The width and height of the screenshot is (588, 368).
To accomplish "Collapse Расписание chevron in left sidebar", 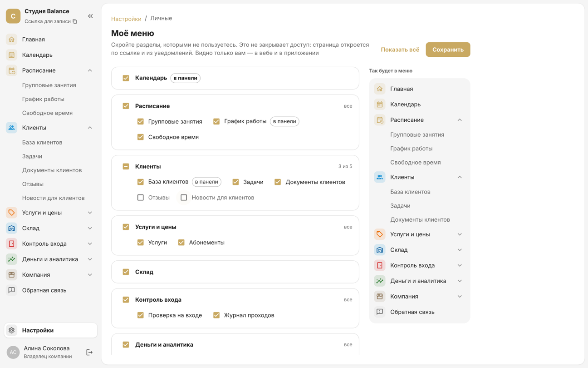I will tap(90, 70).
